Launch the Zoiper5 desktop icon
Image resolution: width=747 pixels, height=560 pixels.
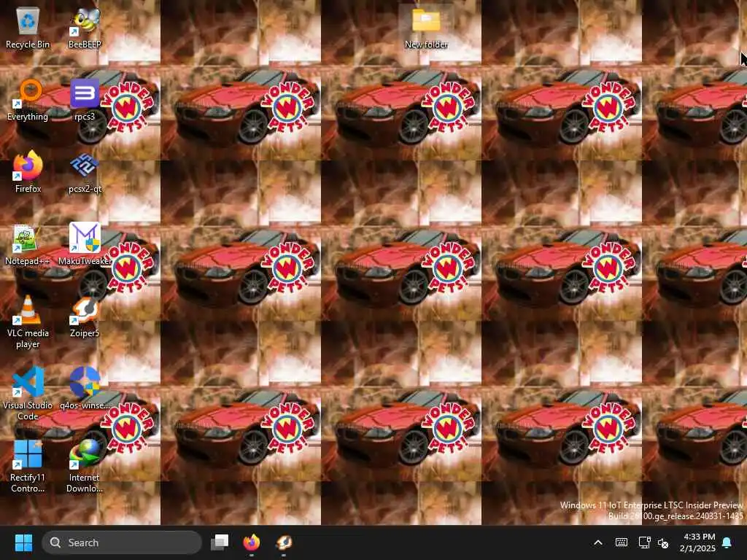tap(85, 317)
